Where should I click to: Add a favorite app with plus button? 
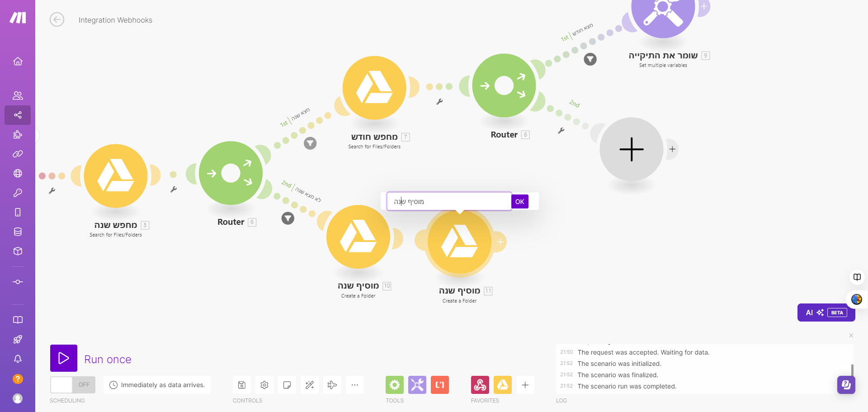point(525,385)
